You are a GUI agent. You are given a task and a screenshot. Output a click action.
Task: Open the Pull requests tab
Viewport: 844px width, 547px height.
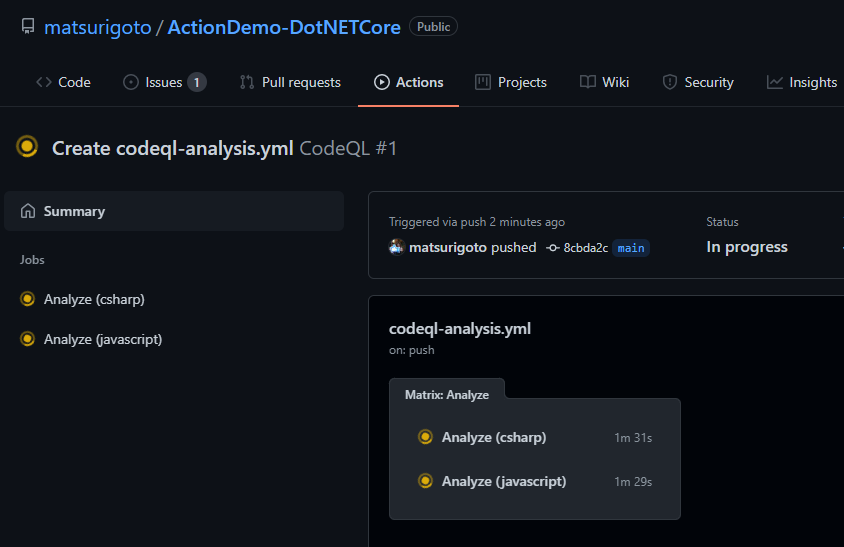point(290,82)
